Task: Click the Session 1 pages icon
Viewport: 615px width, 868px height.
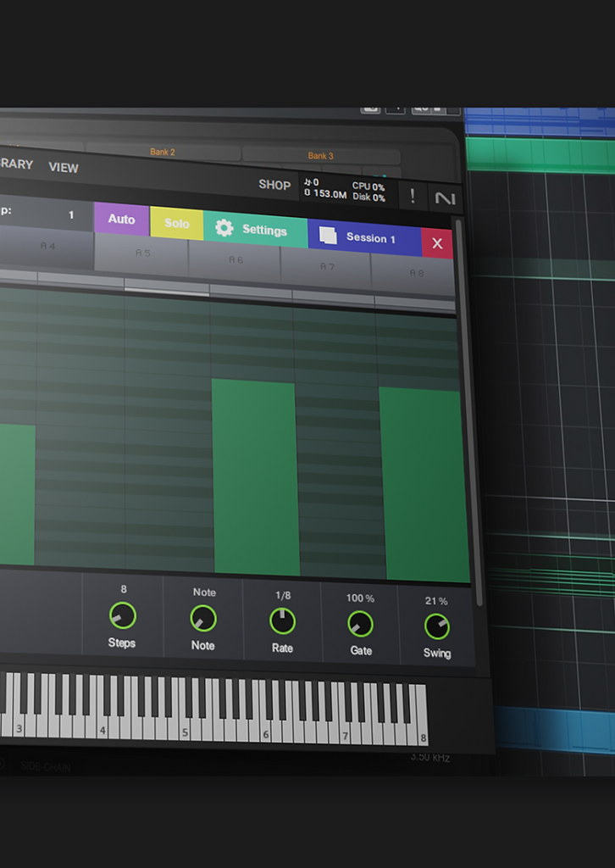Action: pyautogui.click(x=328, y=236)
